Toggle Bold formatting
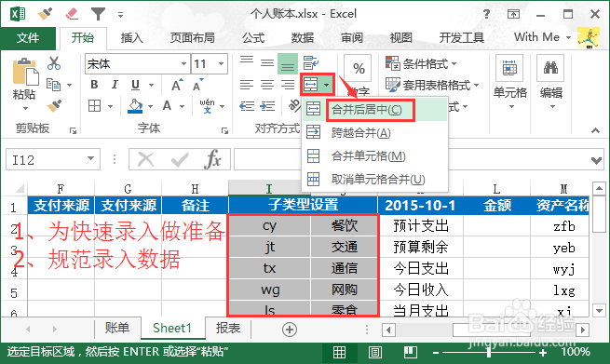 [94, 85]
